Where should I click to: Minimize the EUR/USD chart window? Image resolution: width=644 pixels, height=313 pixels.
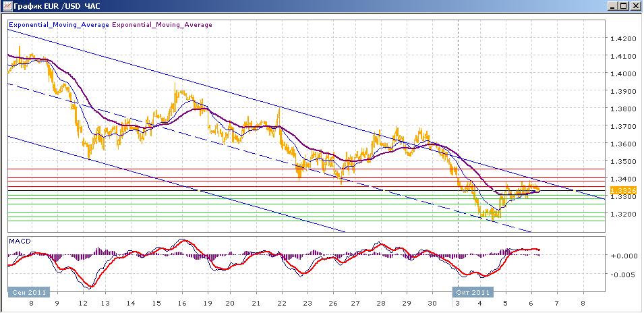[x=613, y=6]
